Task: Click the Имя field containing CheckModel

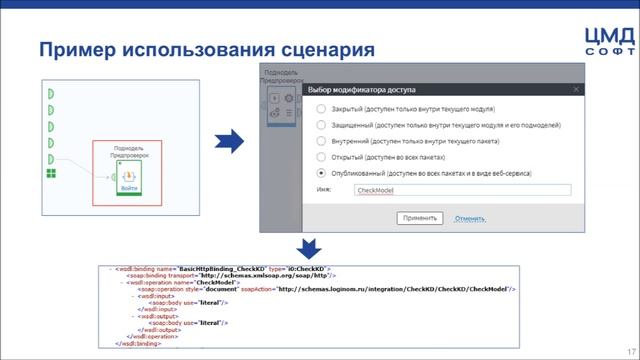Action: point(462,190)
